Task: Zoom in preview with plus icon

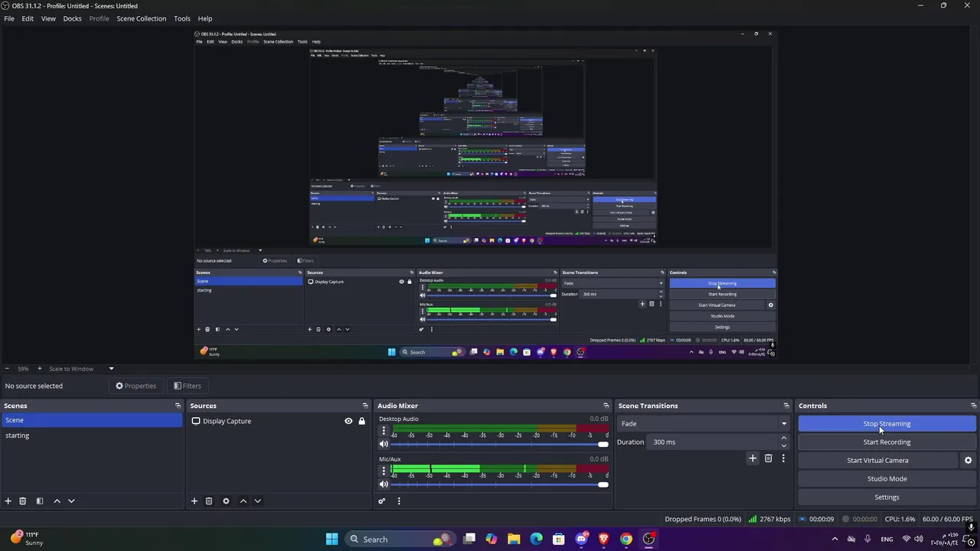Action: 39,369
